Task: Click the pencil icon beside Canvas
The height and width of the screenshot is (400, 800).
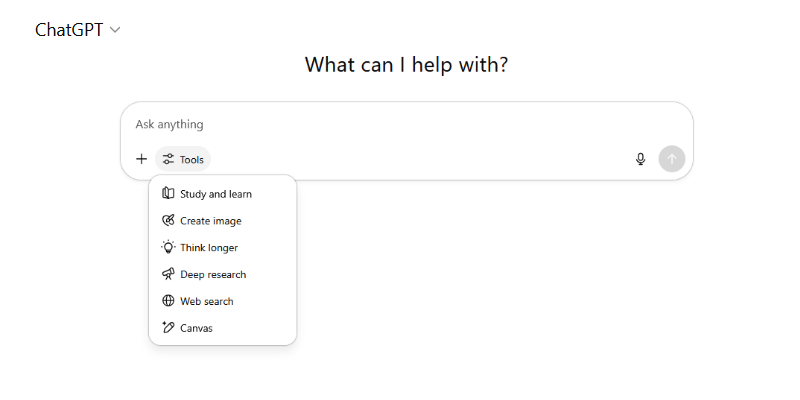Action: coord(168,328)
